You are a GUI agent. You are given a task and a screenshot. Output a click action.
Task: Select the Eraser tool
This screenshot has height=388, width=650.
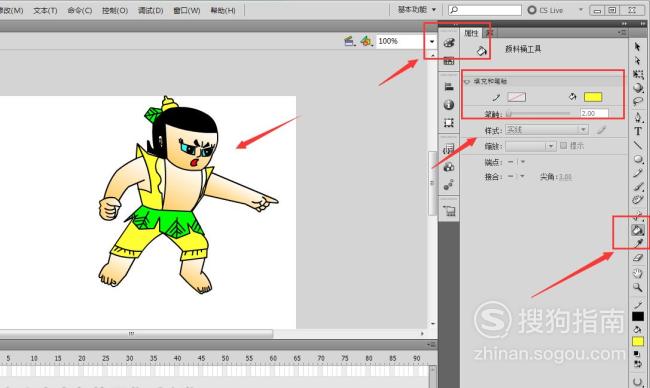[x=638, y=258]
